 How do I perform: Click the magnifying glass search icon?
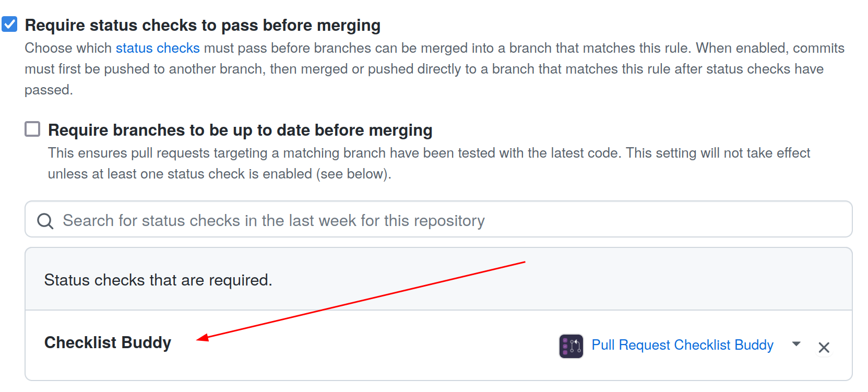point(45,221)
